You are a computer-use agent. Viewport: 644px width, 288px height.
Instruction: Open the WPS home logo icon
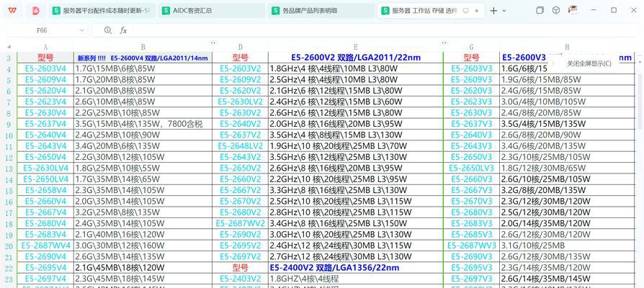click(x=12, y=11)
